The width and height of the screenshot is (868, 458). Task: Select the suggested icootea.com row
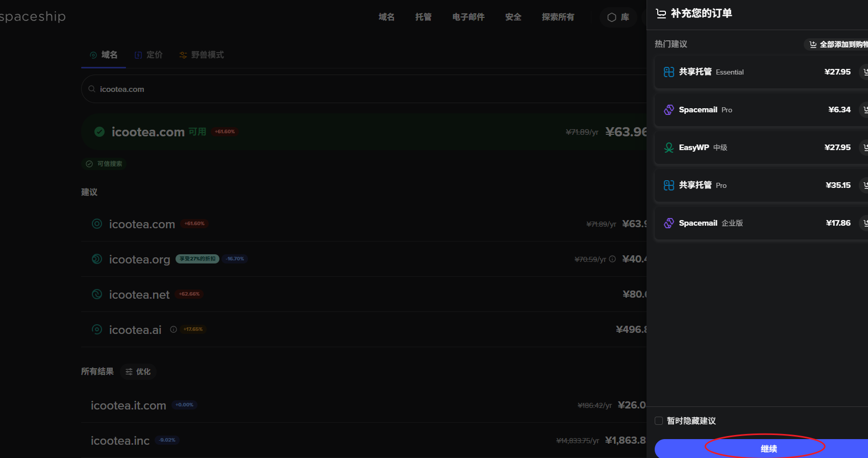(364, 224)
